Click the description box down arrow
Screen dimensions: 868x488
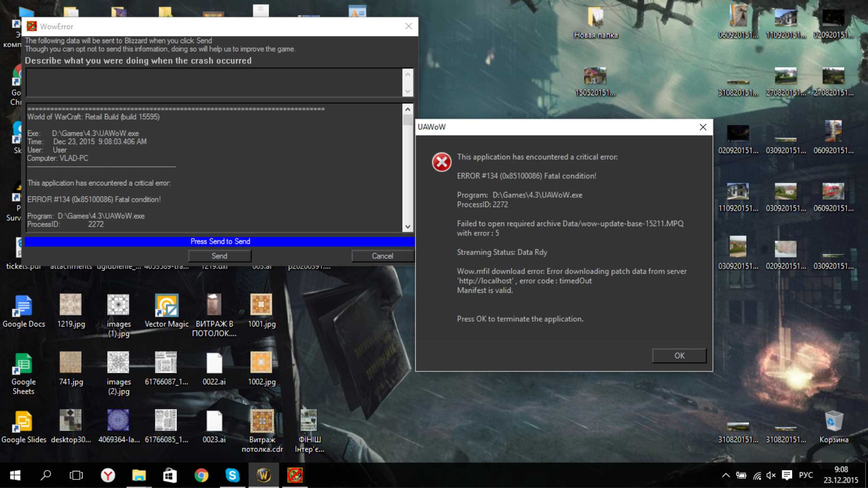(x=408, y=91)
